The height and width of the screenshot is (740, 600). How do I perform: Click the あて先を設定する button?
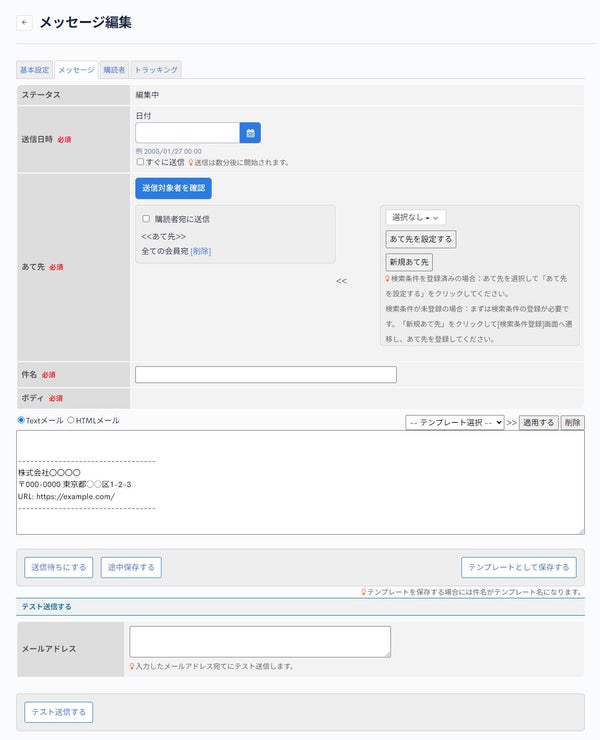click(421, 239)
